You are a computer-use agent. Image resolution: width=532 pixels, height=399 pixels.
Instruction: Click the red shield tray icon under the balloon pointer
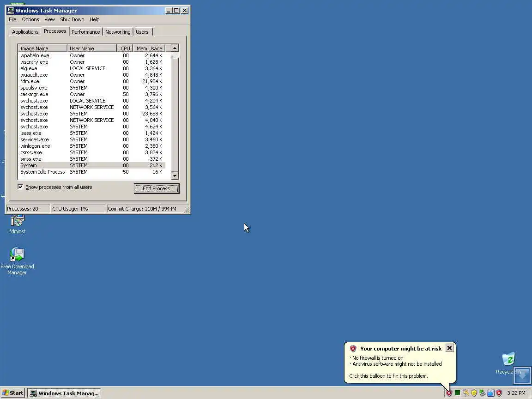point(449,393)
